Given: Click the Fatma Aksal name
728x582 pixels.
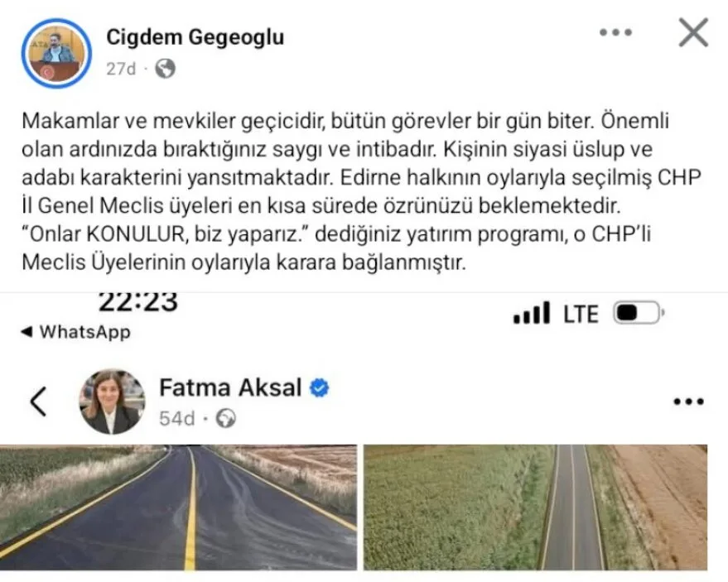Looking at the screenshot, I should click(230, 387).
